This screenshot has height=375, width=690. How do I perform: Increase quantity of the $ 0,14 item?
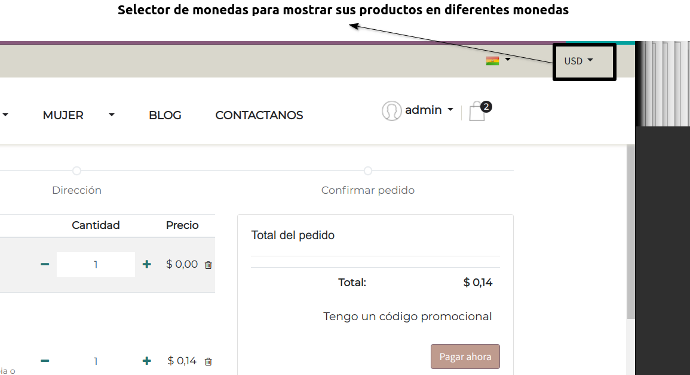[x=147, y=361]
